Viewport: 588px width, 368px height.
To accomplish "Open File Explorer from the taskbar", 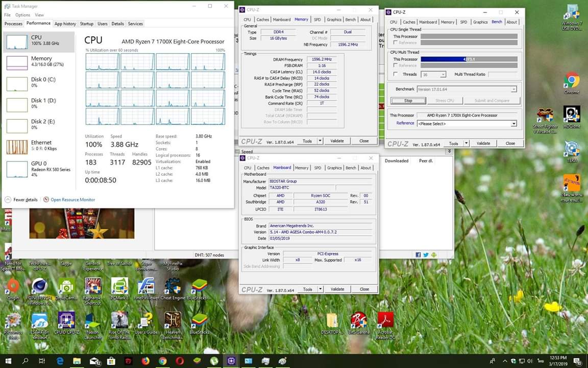I will (x=77, y=361).
